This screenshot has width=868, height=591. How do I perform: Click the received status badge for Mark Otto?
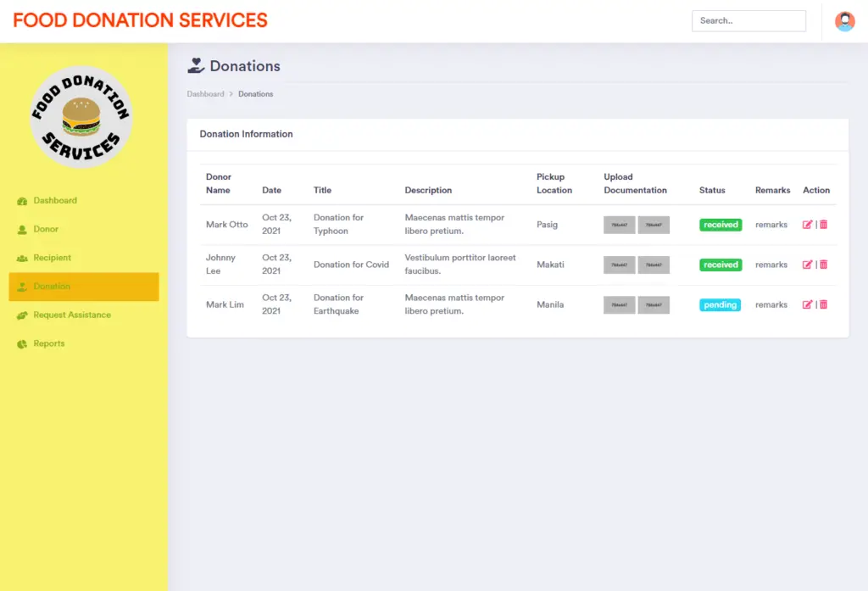click(x=720, y=224)
